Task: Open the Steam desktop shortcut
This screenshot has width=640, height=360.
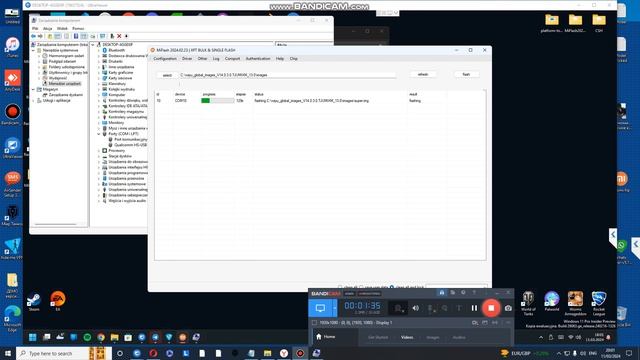Action: tap(34, 302)
